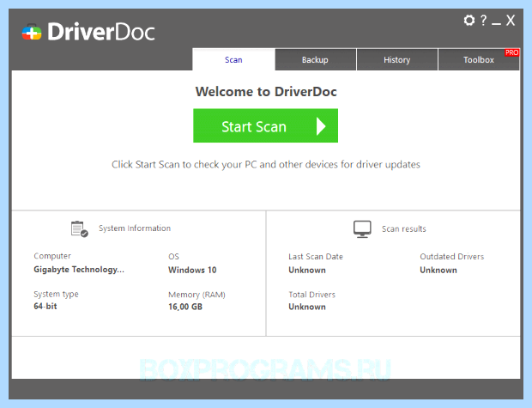Click the 16,00 GB memory value
Viewport: 532px width, 408px height.
click(185, 307)
